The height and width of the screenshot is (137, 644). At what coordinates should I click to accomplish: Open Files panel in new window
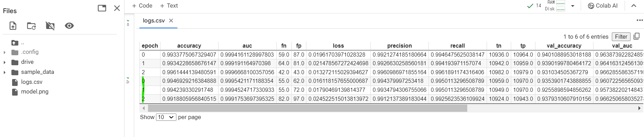(102, 8)
